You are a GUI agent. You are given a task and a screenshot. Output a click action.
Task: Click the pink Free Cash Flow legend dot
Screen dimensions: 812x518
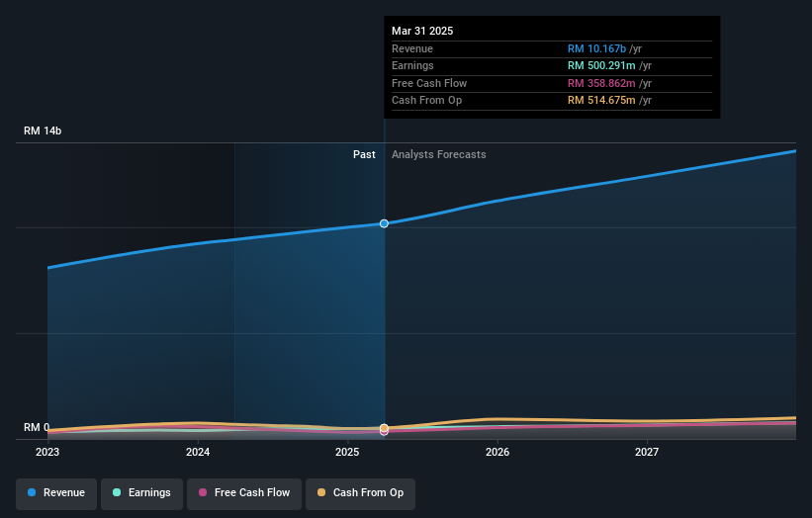[x=203, y=492]
